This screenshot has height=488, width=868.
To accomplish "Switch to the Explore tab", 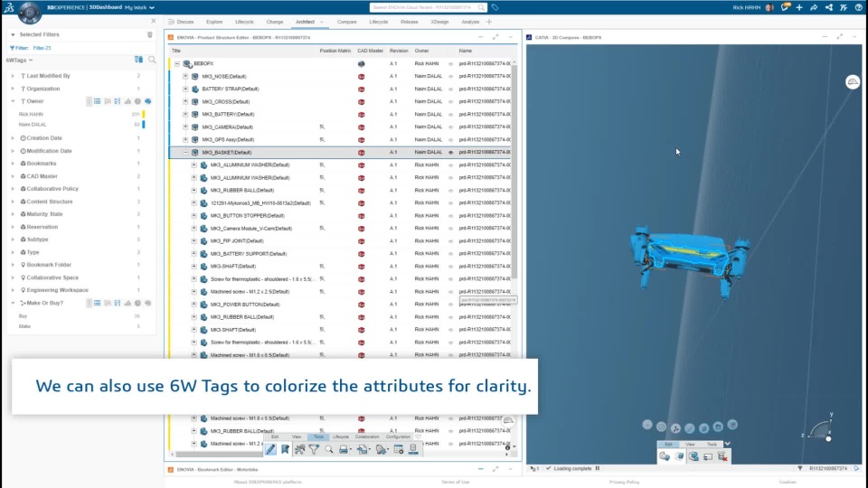I will pos(214,22).
